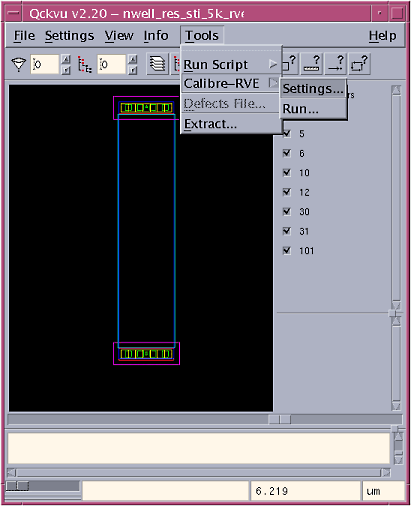Choose Extract... from Tools menu
The image size is (411, 506).
[x=231, y=124]
